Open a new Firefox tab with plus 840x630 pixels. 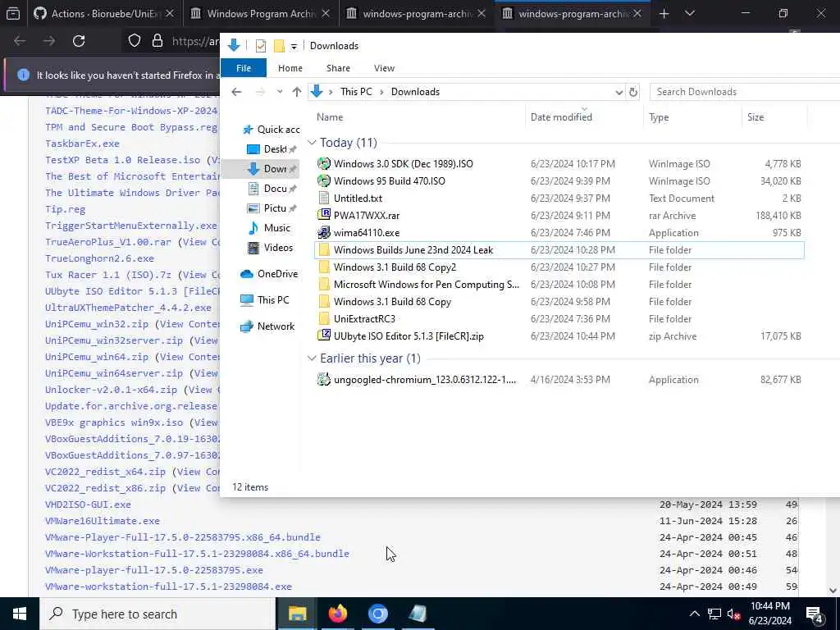(664, 14)
